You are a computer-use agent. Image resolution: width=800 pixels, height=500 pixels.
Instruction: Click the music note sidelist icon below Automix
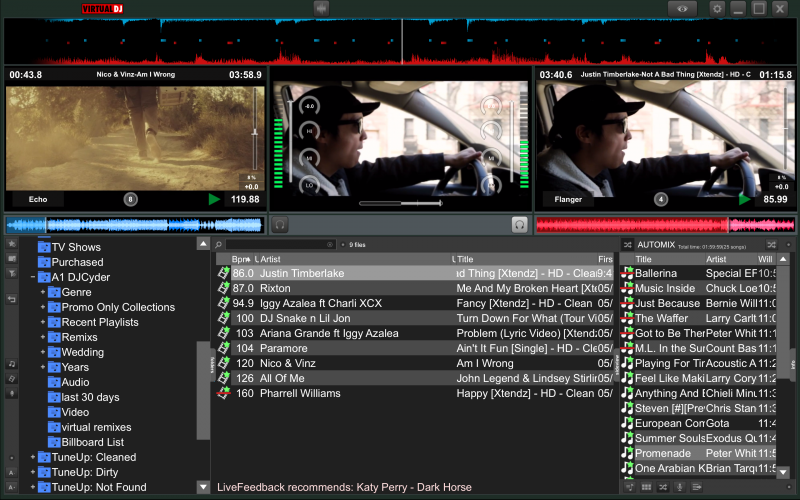[x=630, y=487]
